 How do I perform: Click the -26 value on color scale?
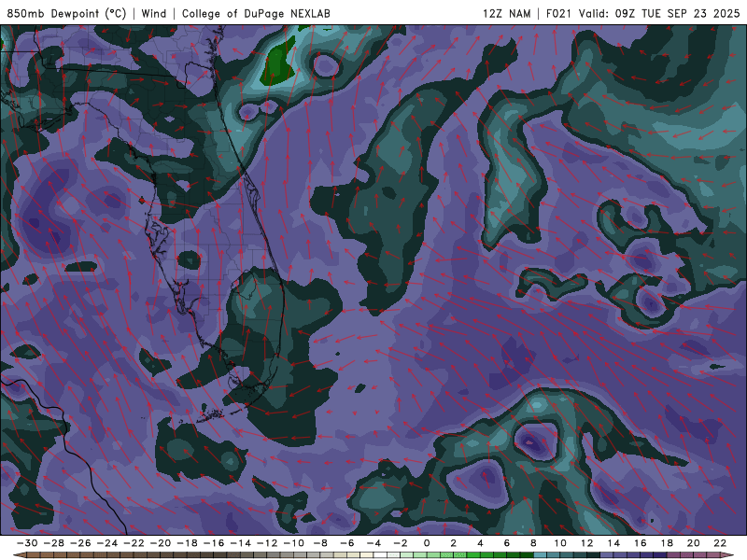tap(80, 543)
